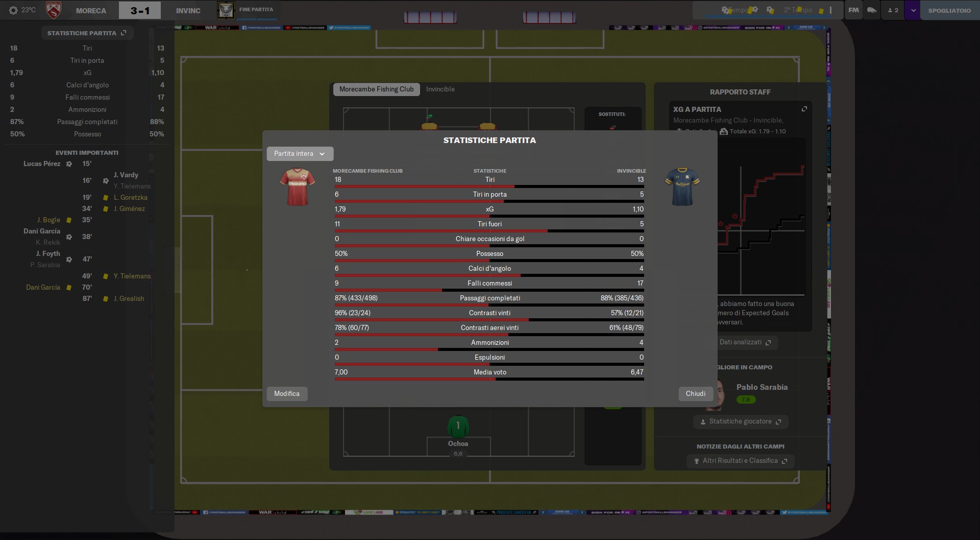This screenshot has width=980, height=540.
Task: Click yellow card icon for J. Bogle
Action: point(69,220)
